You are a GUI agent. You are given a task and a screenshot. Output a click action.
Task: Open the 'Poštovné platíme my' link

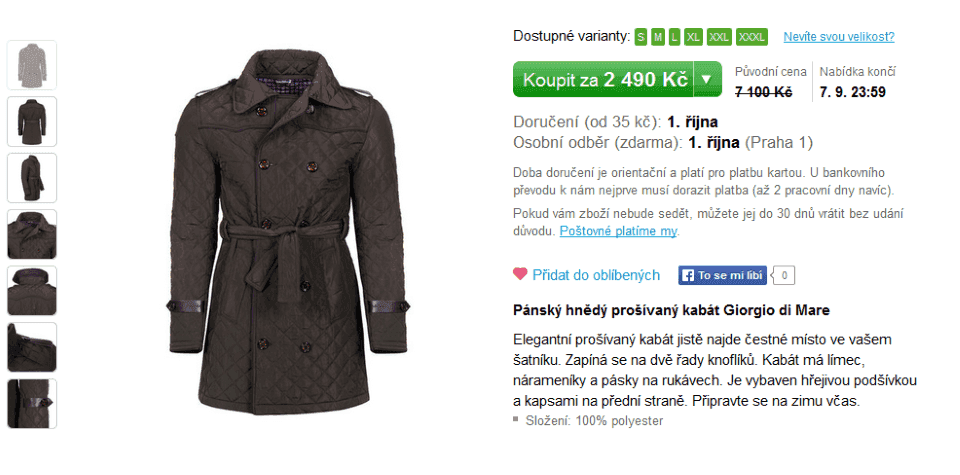click(x=618, y=231)
